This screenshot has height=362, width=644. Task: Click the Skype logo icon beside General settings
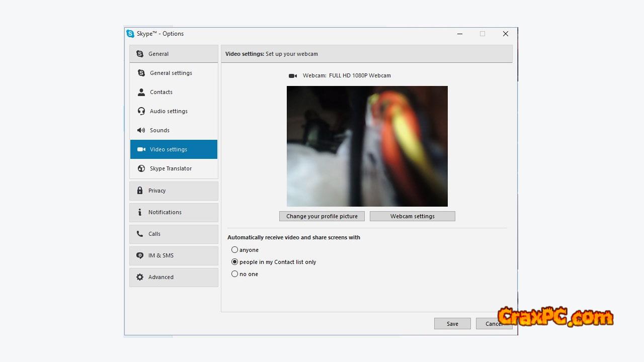click(141, 73)
